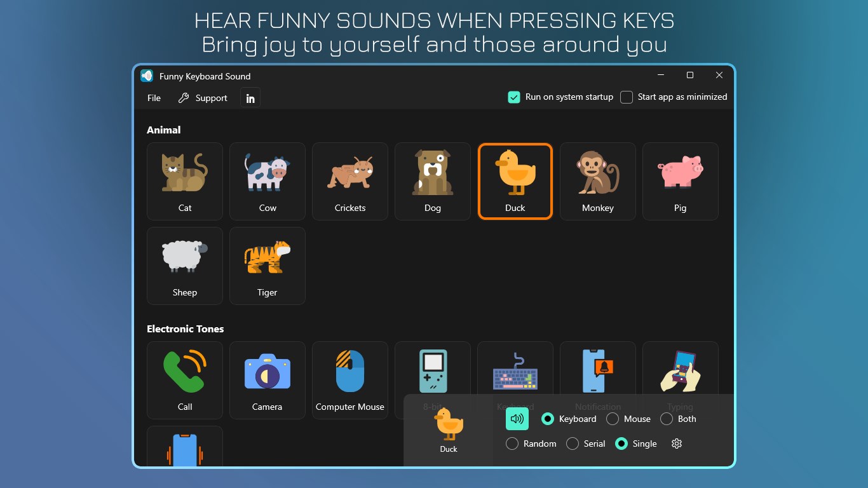Pick the Computer Mouse sound tile
Image resolution: width=868 pixels, height=488 pixels.
pos(350,380)
